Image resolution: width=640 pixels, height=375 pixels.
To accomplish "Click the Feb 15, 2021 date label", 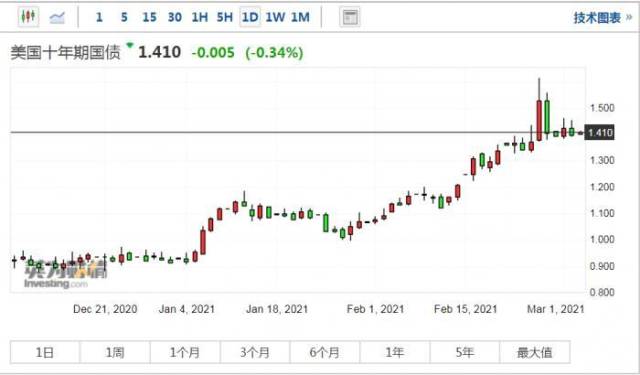I will click(x=465, y=309).
